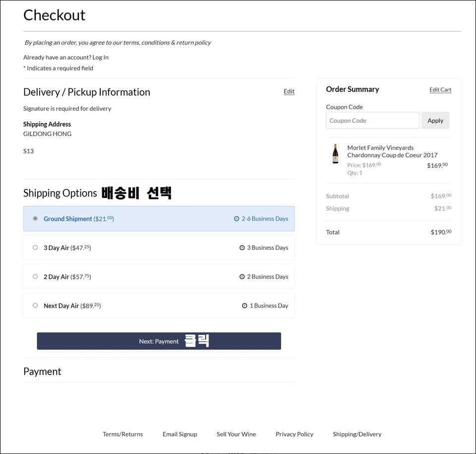Click the Next Day Air ($89.25) label
The image size is (476, 454).
[72, 306]
